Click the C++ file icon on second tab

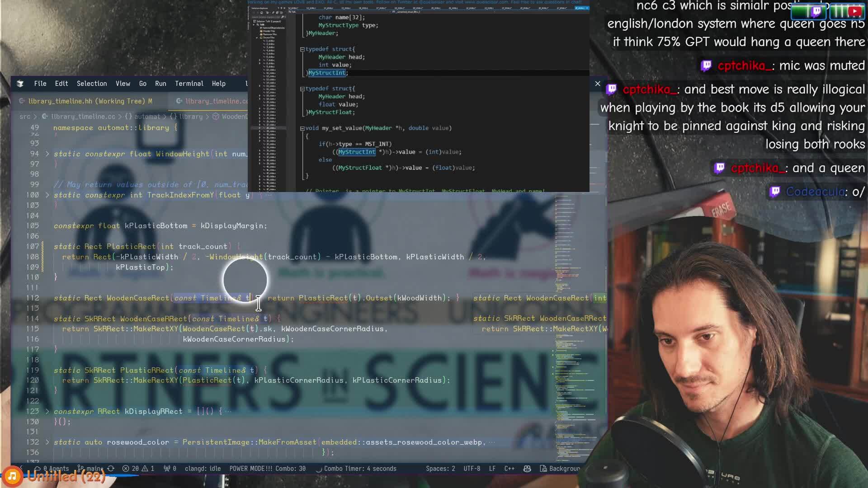coord(179,101)
